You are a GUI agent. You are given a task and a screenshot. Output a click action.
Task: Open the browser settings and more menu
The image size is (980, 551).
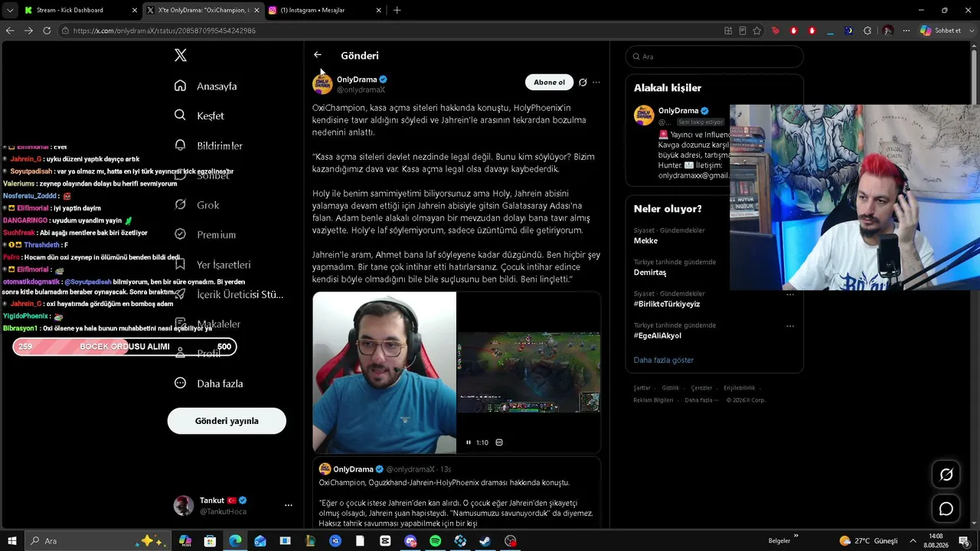click(x=906, y=31)
